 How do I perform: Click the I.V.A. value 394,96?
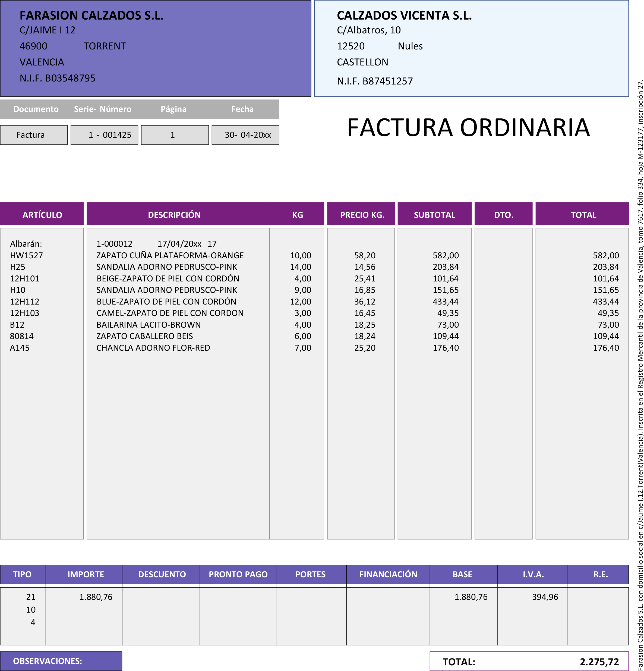(545, 597)
